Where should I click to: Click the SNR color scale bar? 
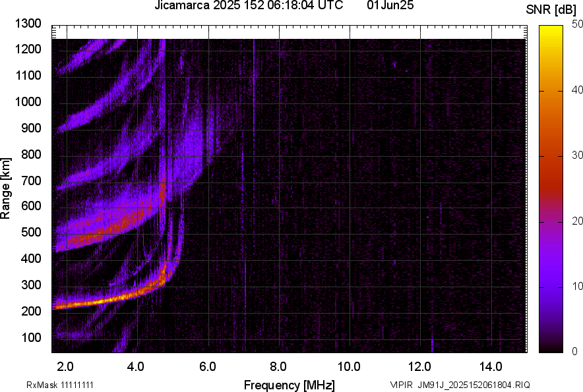tap(551, 189)
